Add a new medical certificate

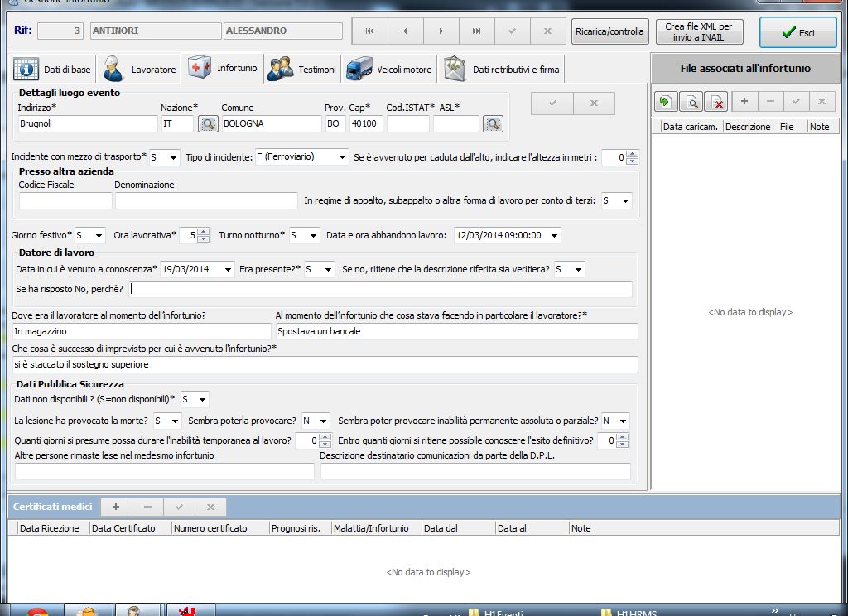pyautogui.click(x=116, y=507)
